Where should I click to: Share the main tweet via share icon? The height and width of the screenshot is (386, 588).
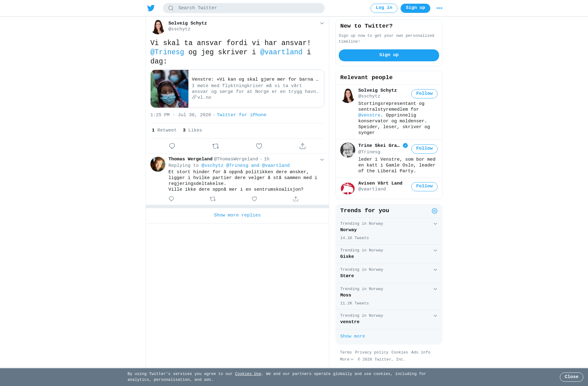[x=303, y=146]
